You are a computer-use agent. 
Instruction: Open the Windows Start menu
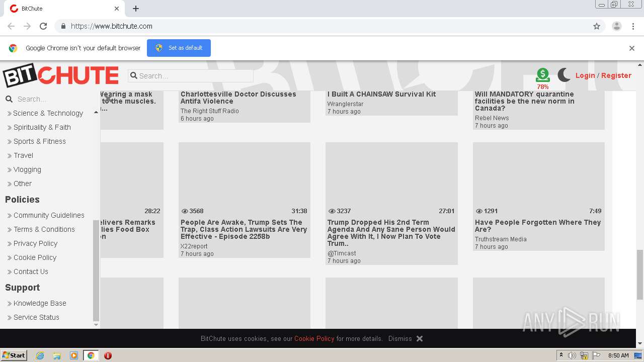[14, 355]
